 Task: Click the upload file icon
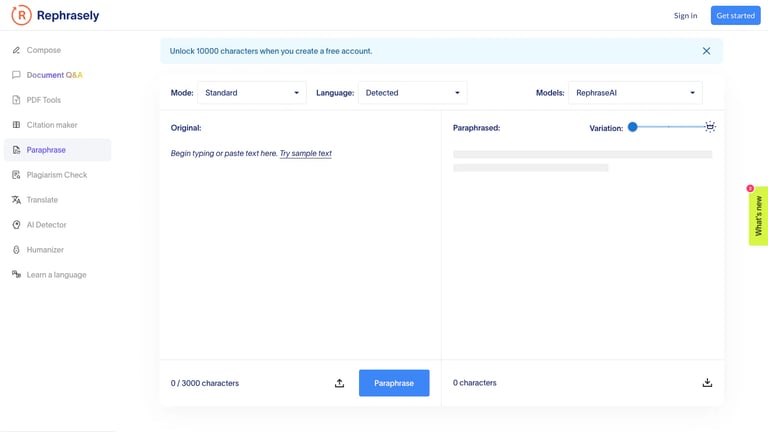339,383
